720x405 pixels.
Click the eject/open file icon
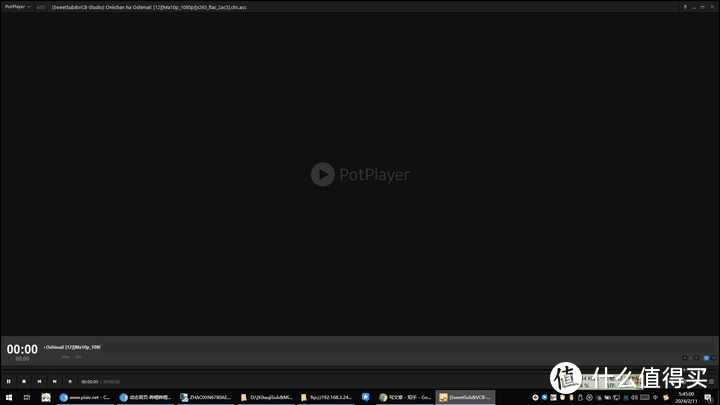[x=70, y=381]
